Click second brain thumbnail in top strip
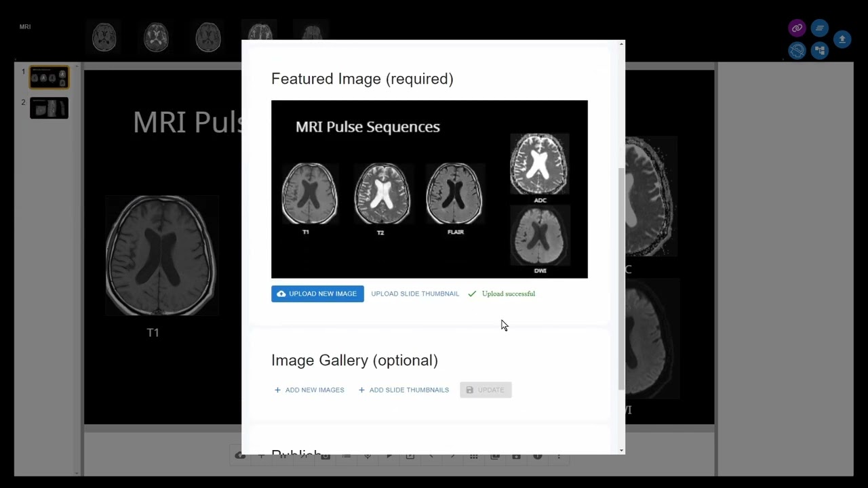This screenshot has height=488, width=868. pos(157,37)
